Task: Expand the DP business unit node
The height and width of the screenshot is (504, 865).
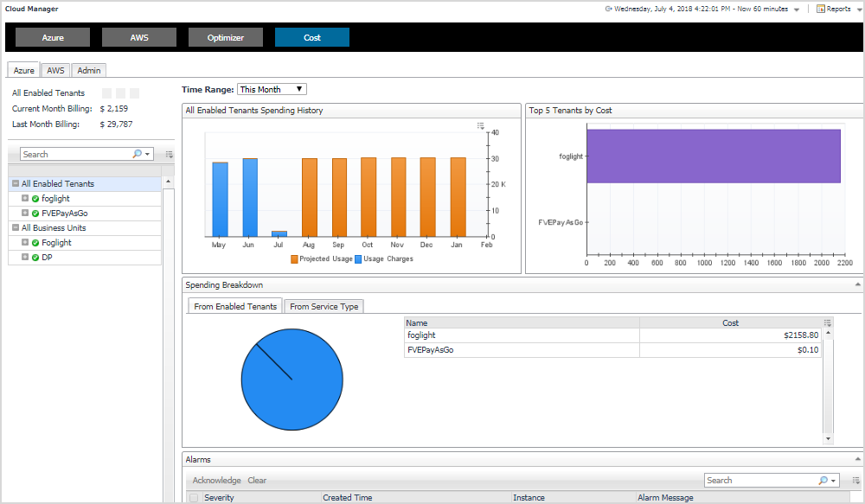Action: [x=25, y=257]
